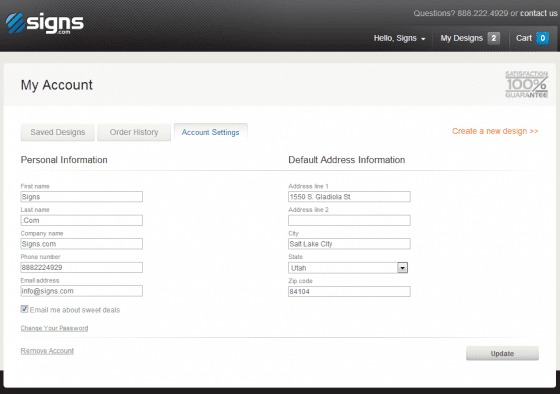This screenshot has width=560, height=394.
Task: Open the Cart link
Action: click(x=524, y=38)
